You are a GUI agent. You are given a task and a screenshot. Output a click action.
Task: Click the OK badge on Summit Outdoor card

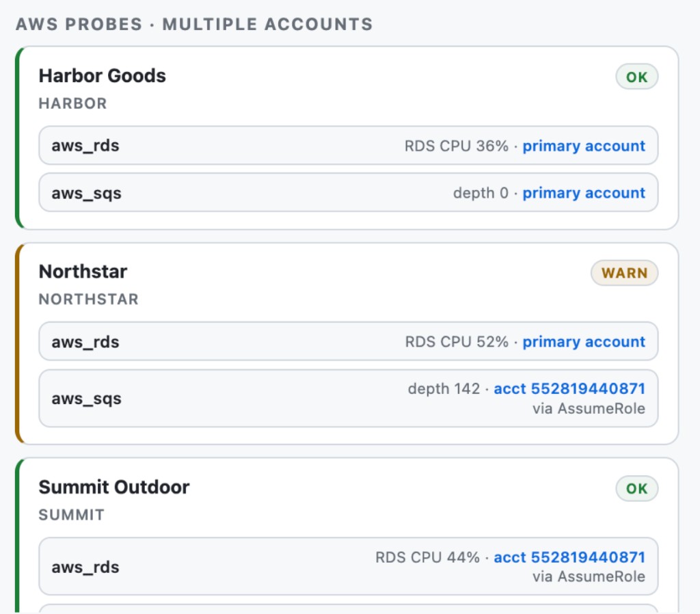[636, 488]
